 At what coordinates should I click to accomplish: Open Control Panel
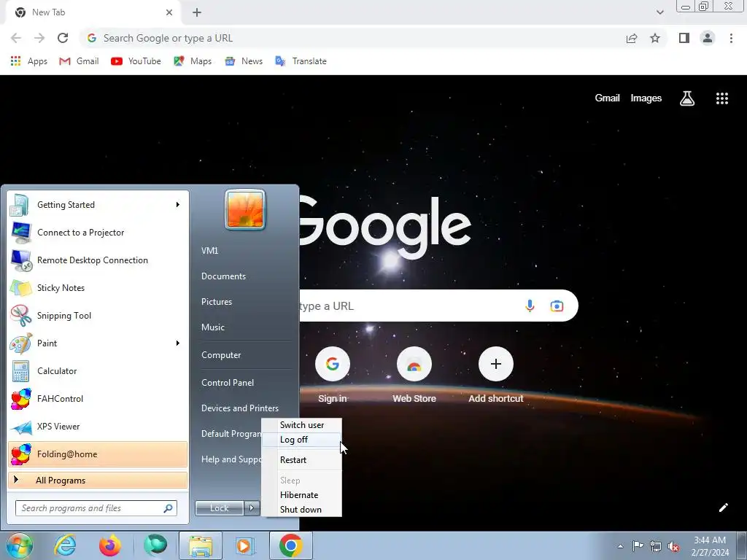pyautogui.click(x=228, y=383)
